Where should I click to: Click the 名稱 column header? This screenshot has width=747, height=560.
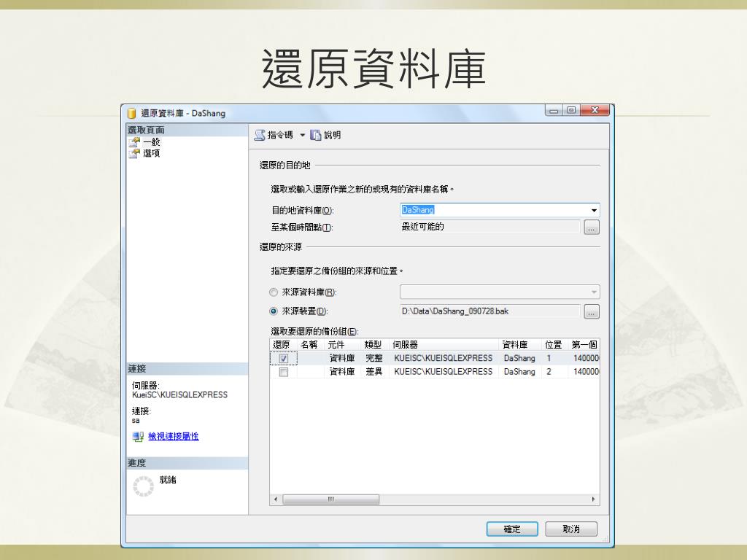310,345
